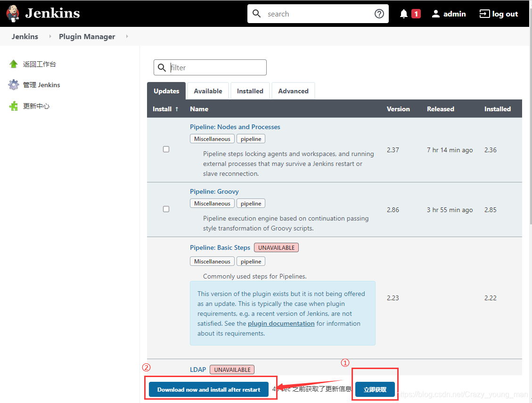The height and width of the screenshot is (403, 532).
Task: Click '3 hr 55 min ago' cell
Action: click(450, 210)
